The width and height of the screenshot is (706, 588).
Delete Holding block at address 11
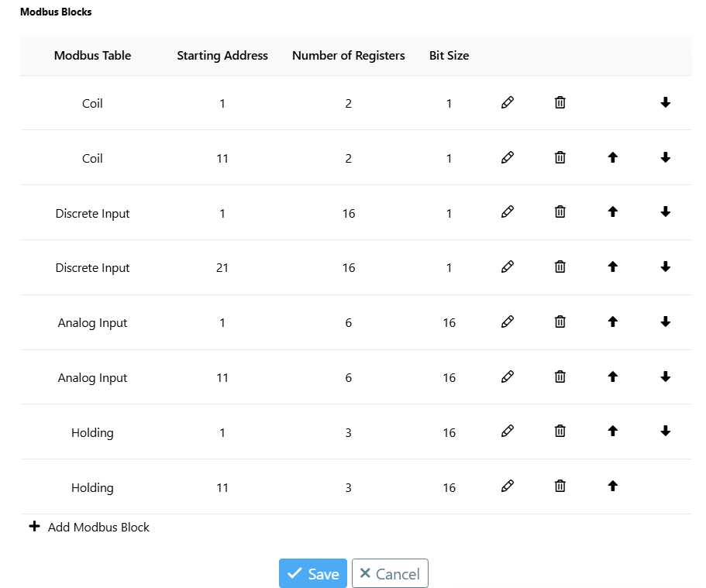[560, 487]
